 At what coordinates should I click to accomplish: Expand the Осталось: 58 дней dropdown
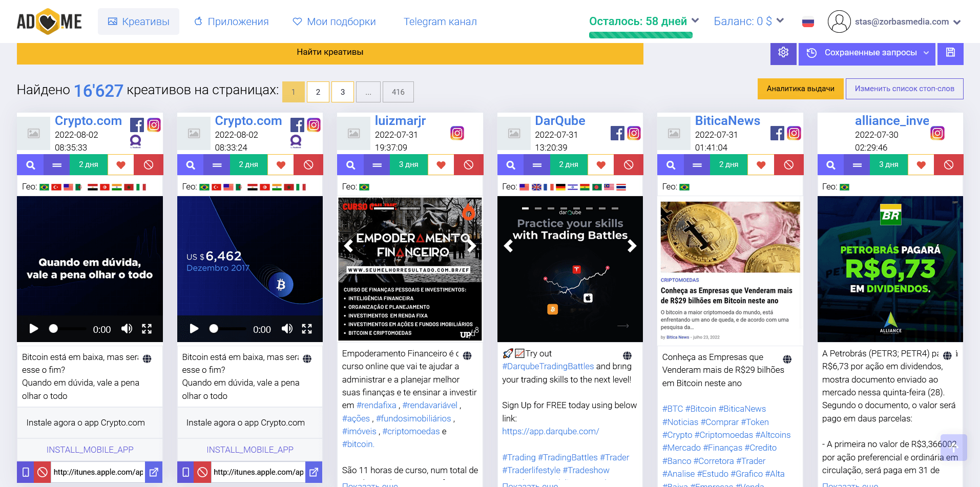tap(644, 22)
